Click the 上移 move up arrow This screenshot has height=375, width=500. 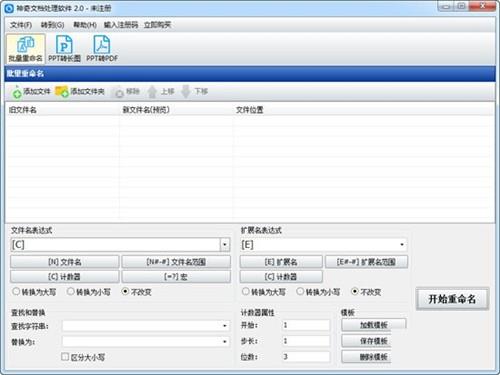[152, 92]
